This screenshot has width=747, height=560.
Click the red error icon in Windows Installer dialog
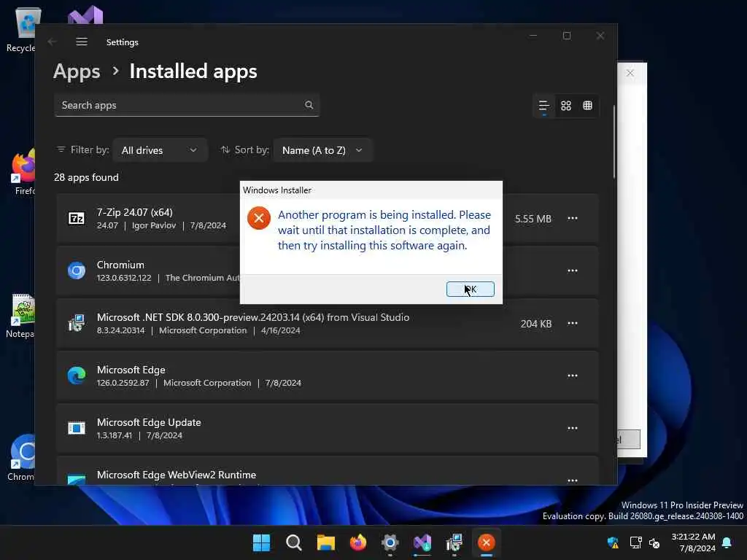(x=259, y=218)
